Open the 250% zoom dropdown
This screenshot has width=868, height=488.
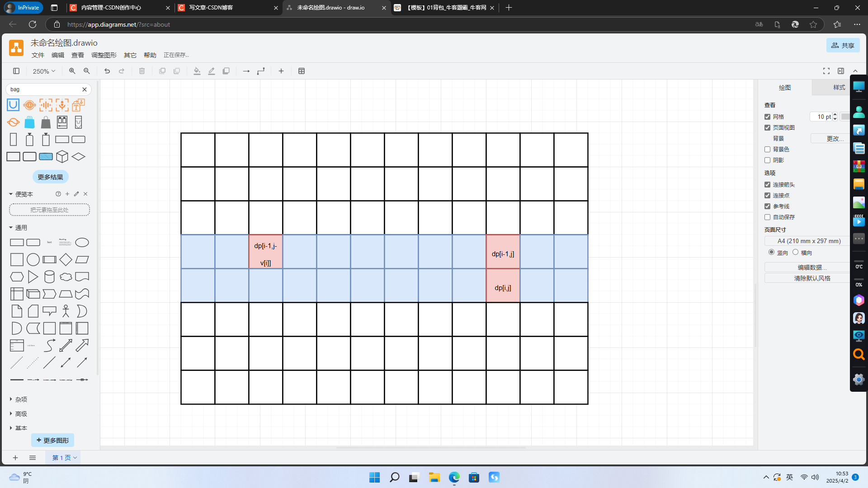point(44,71)
